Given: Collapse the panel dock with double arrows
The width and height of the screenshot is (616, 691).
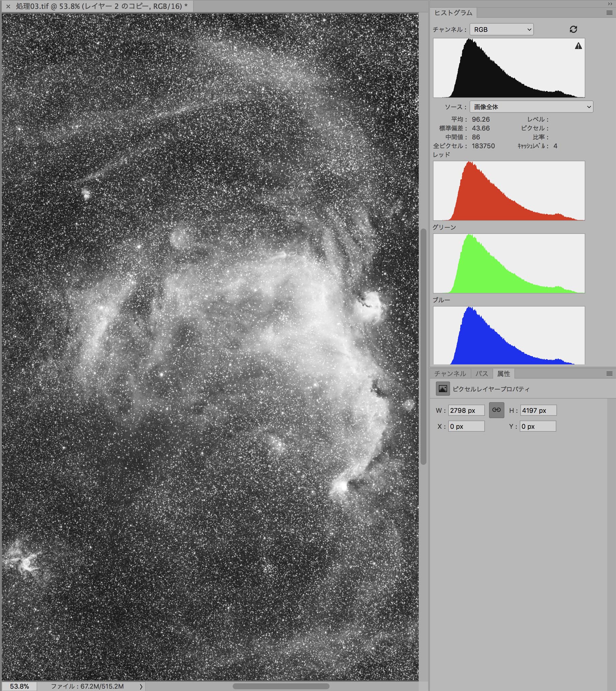Looking at the screenshot, I should click(x=610, y=4).
